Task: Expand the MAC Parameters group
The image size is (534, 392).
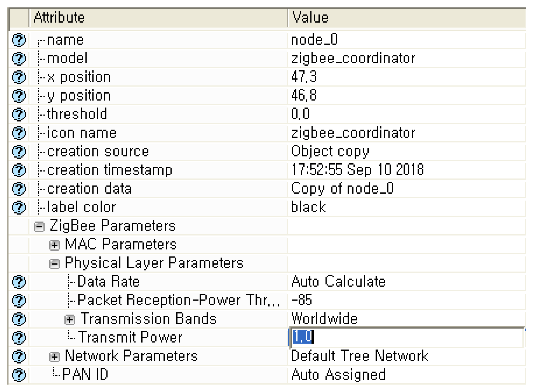Action: tap(54, 245)
